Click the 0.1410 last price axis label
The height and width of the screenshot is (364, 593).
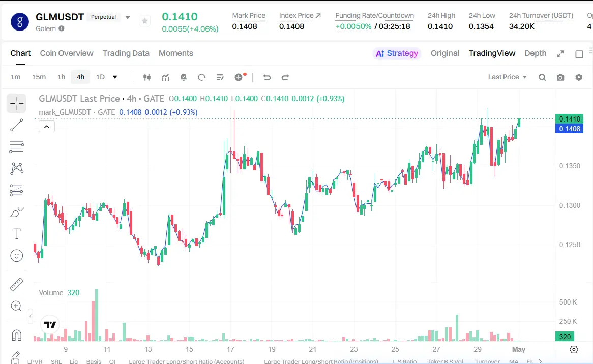pyautogui.click(x=569, y=118)
